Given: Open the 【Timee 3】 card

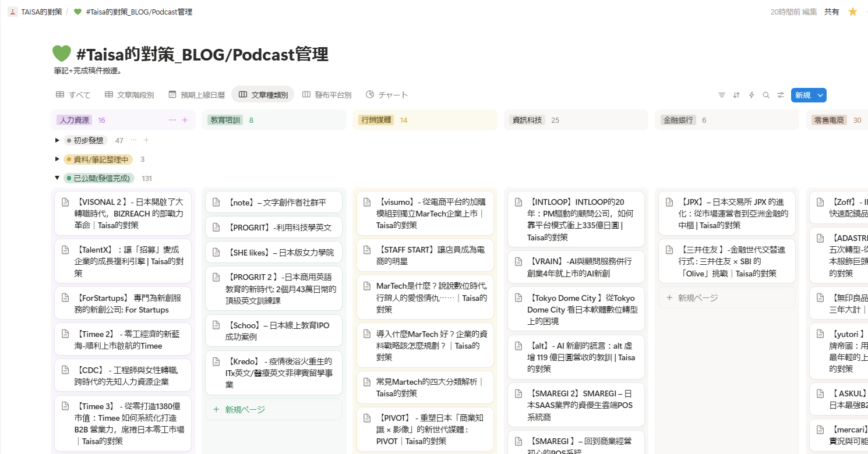Looking at the screenshot, I should tap(123, 423).
